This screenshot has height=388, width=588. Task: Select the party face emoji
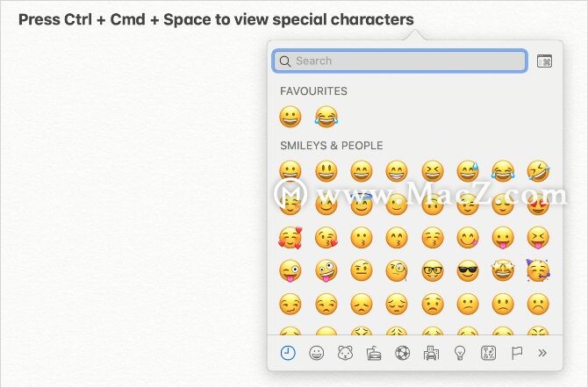539,270
